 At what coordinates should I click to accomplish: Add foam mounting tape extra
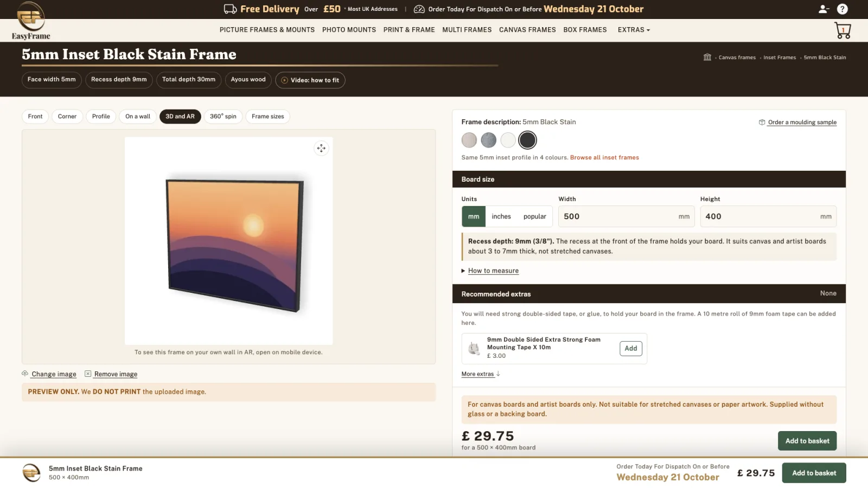(631, 349)
